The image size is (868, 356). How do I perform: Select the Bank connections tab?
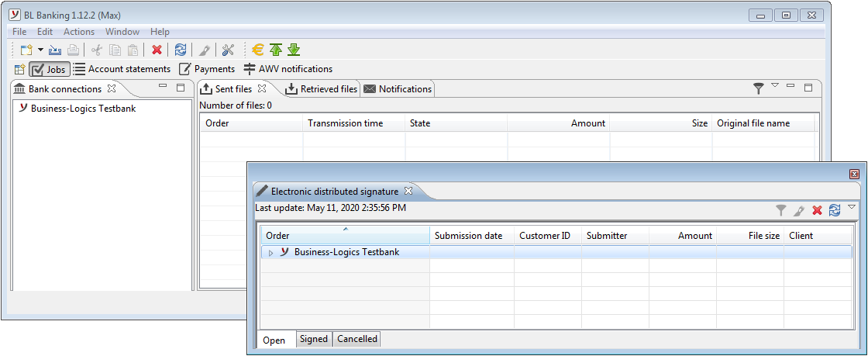pyautogui.click(x=65, y=88)
